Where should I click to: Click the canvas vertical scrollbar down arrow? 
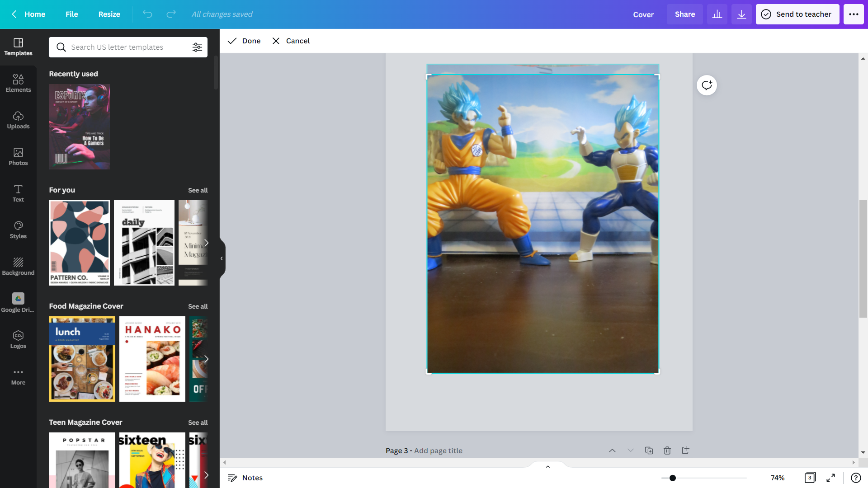(863, 452)
